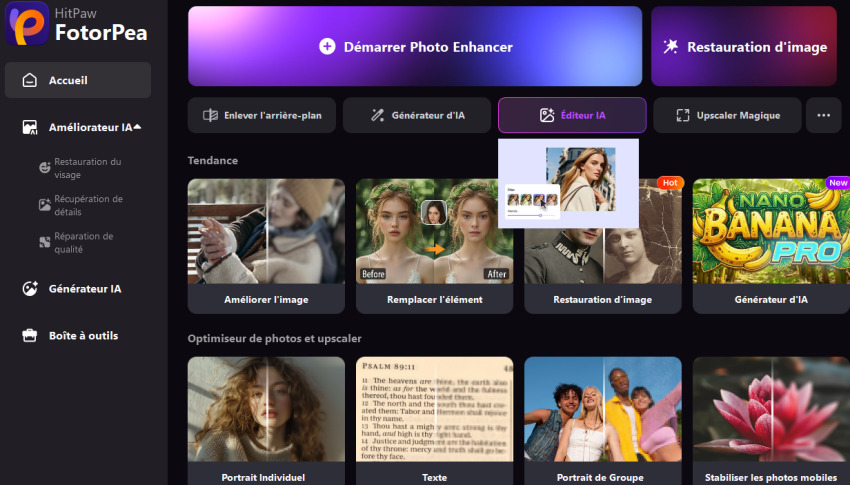Show more tools via three-dots button
Screen dimensions: 850x485
[x=823, y=115]
